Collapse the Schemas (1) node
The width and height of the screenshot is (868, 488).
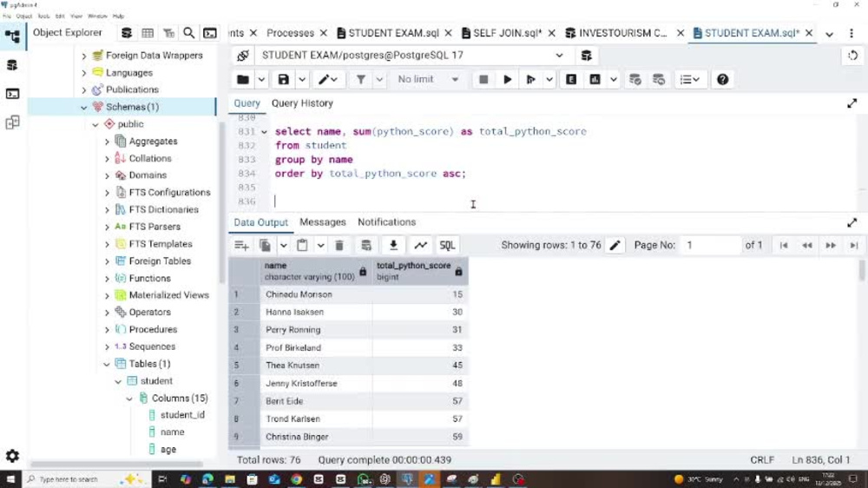tap(84, 108)
